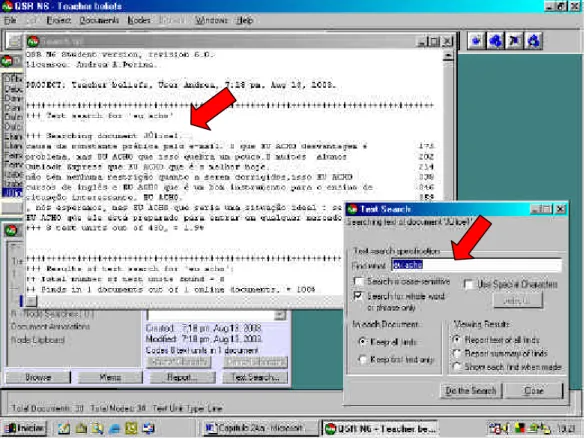Click the scroll up arrow of the report window
This screenshot has width=586, height=439.
click(x=448, y=56)
